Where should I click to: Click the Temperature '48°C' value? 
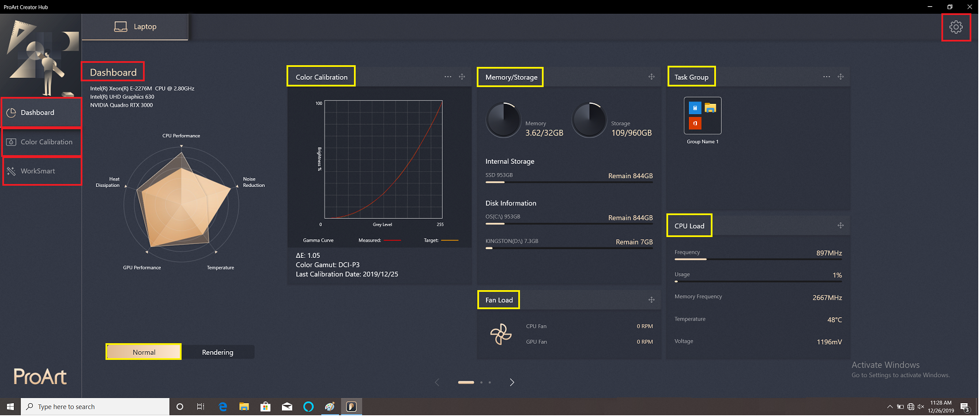click(835, 320)
